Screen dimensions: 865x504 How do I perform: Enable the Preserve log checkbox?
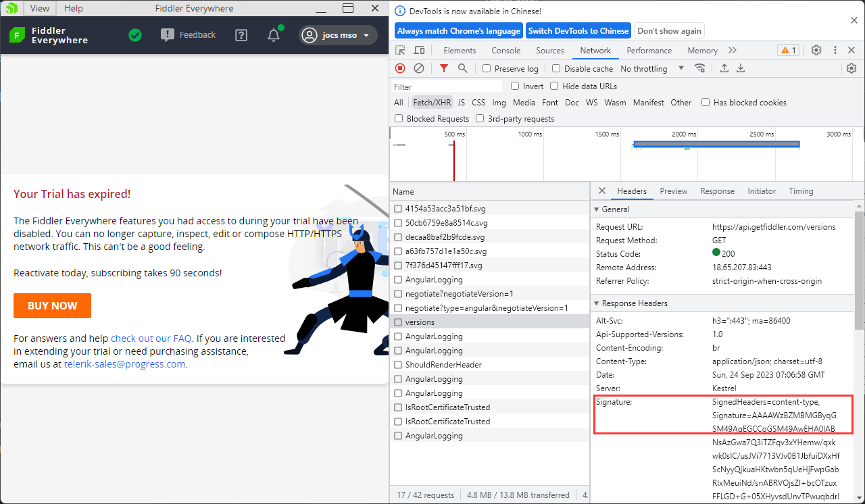[487, 68]
